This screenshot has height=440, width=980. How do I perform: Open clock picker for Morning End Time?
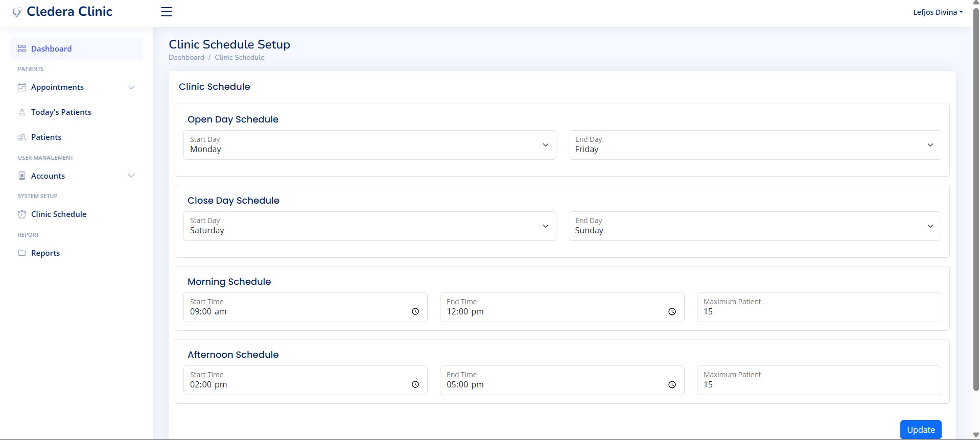pos(672,311)
